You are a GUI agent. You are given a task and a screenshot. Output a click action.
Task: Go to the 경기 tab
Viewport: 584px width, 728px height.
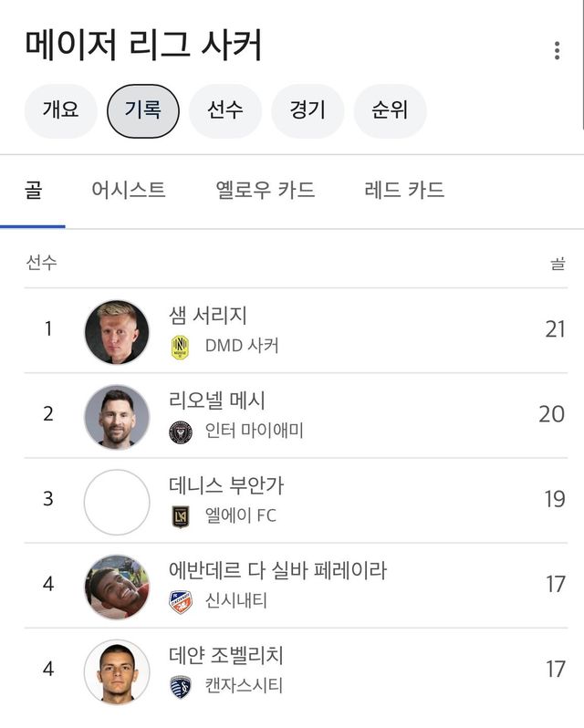pos(308,111)
